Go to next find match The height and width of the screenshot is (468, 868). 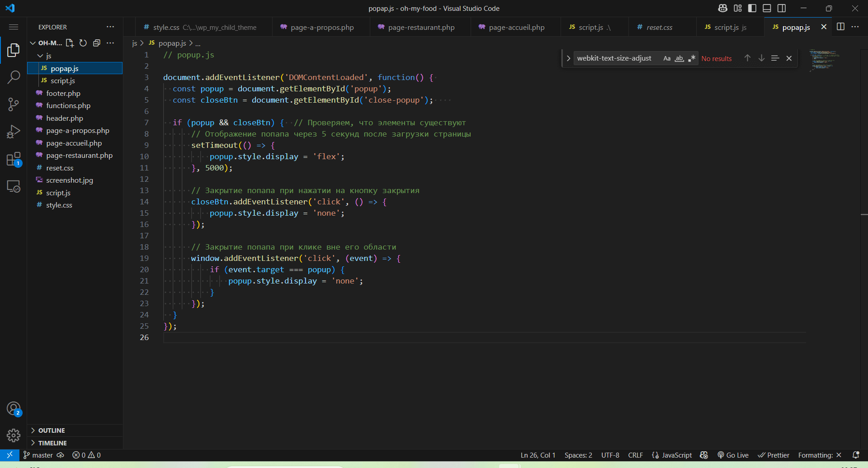(761, 58)
